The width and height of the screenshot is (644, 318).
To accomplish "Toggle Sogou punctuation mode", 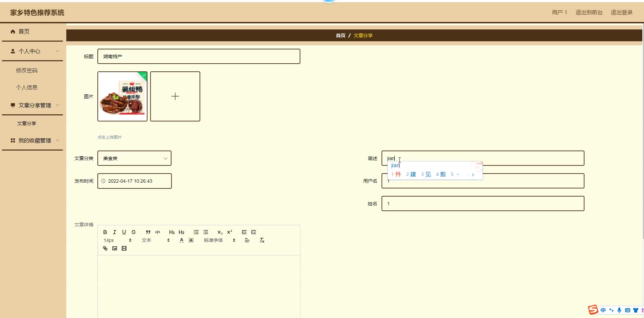I will click(x=611, y=310).
